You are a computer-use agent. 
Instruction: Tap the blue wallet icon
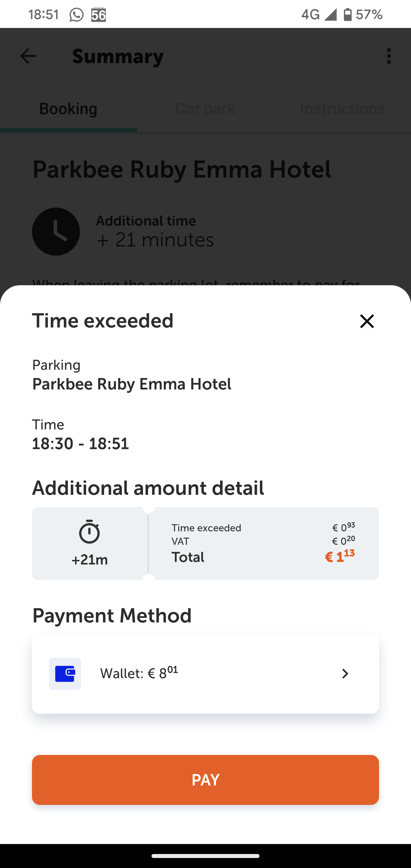pyautogui.click(x=65, y=674)
